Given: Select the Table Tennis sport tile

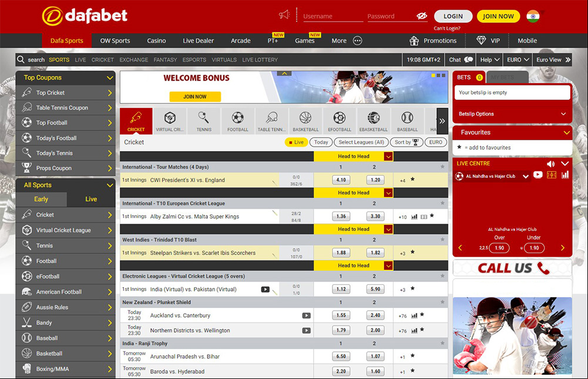Looking at the screenshot, I should point(271,121).
